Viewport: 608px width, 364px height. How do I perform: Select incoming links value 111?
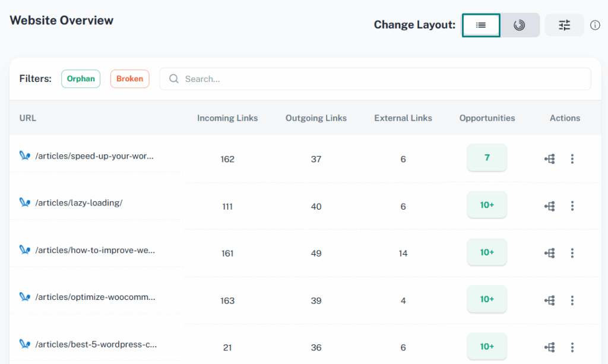coord(227,207)
